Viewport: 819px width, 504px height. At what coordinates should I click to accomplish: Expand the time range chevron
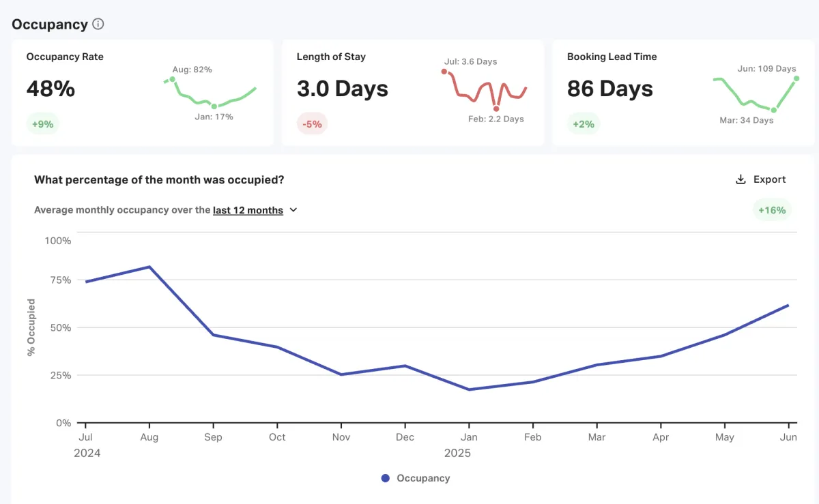(293, 210)
